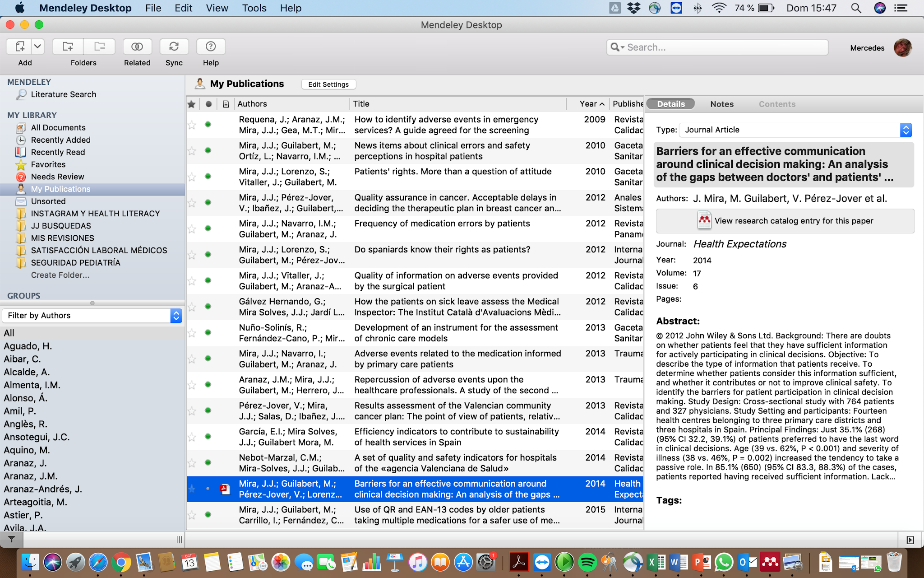Open the Add button dropdown arrow
This screenshot has width=924, height=578.
click(38, 47)
